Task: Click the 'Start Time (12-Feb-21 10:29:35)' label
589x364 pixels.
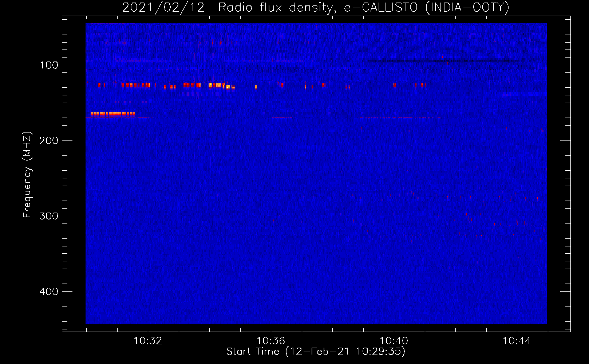Action: pos(316,352)
